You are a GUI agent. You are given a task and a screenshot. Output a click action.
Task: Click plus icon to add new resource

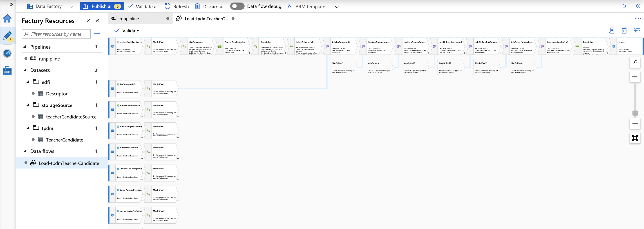(97, 34)
